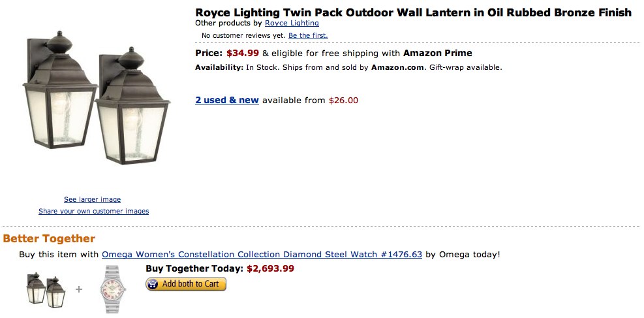Open the Omega Women's Constellation watch link
Image resolution: width=644 pixels, height=318 pixels.
(262, 254)
